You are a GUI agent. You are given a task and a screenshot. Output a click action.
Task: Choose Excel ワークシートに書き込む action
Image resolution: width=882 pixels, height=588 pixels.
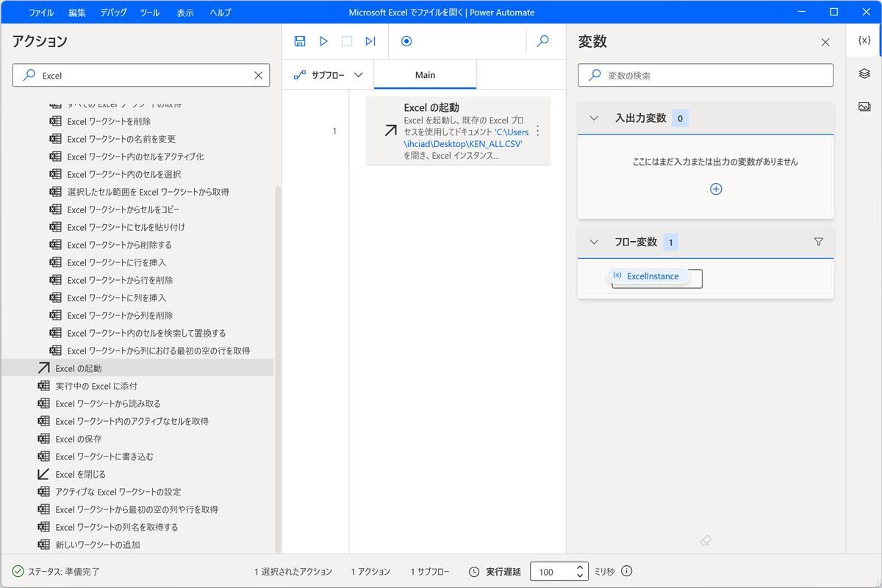coord(104,456)
